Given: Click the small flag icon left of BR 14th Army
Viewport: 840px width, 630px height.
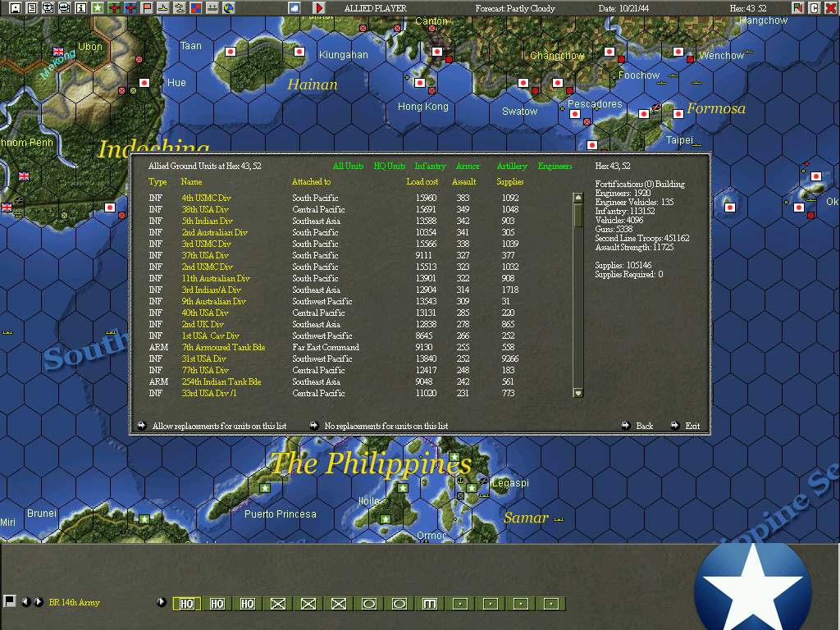Looking at the screenshot, I should tap(9, 601).
